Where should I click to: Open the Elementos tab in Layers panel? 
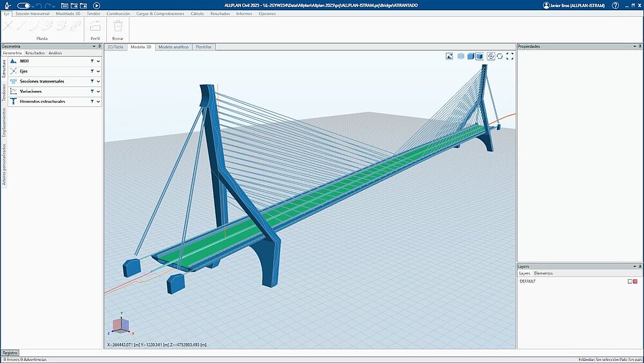543,273
